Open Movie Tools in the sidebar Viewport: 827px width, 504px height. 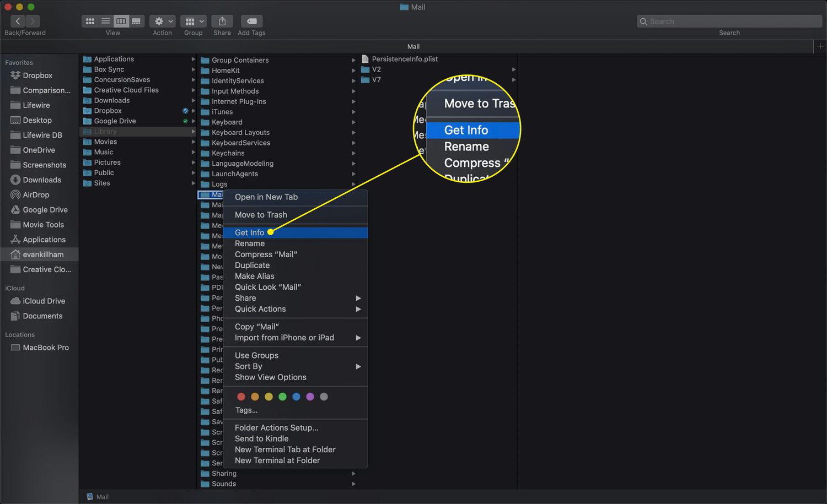[x=43, y=224]
